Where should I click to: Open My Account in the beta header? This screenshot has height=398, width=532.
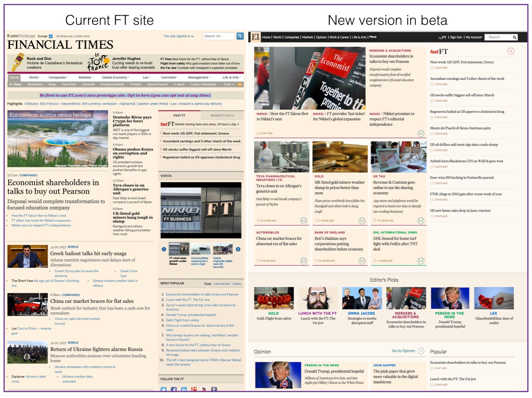(x=474, y=37)
